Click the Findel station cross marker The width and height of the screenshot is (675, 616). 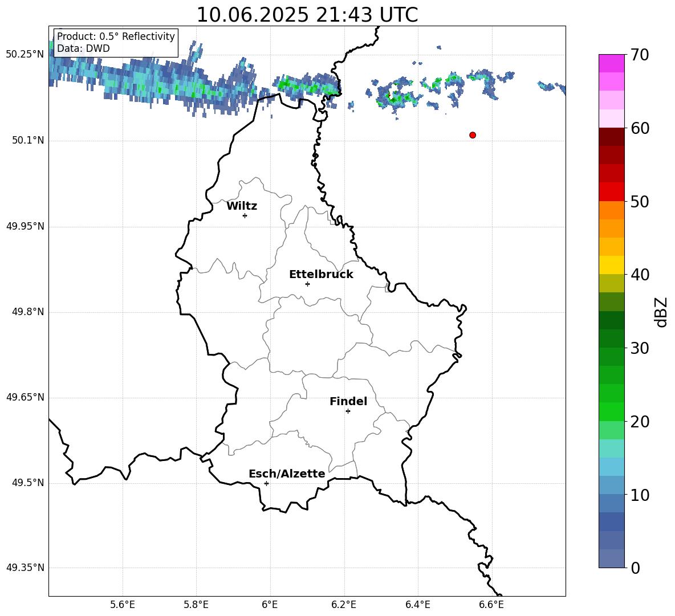pyautogui.click(x=348, y=411)
